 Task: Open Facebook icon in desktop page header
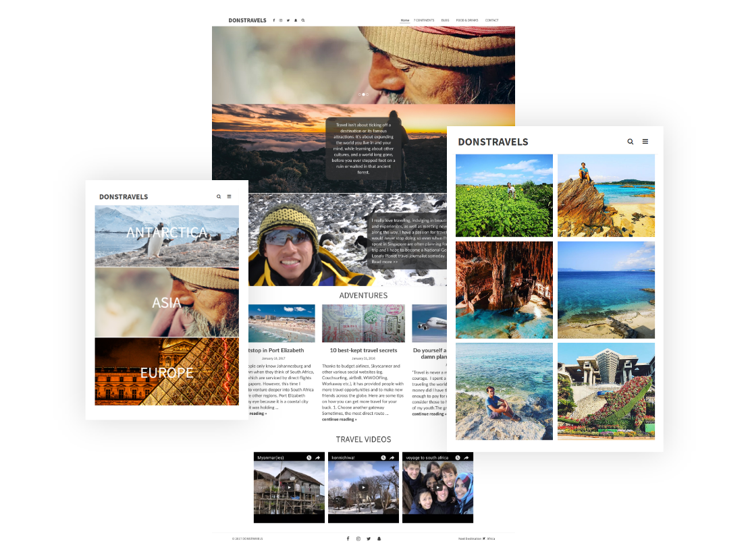point(274,20)
